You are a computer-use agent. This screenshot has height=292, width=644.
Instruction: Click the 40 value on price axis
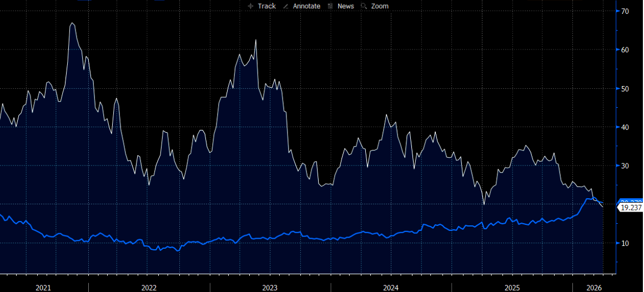point(625,127)
